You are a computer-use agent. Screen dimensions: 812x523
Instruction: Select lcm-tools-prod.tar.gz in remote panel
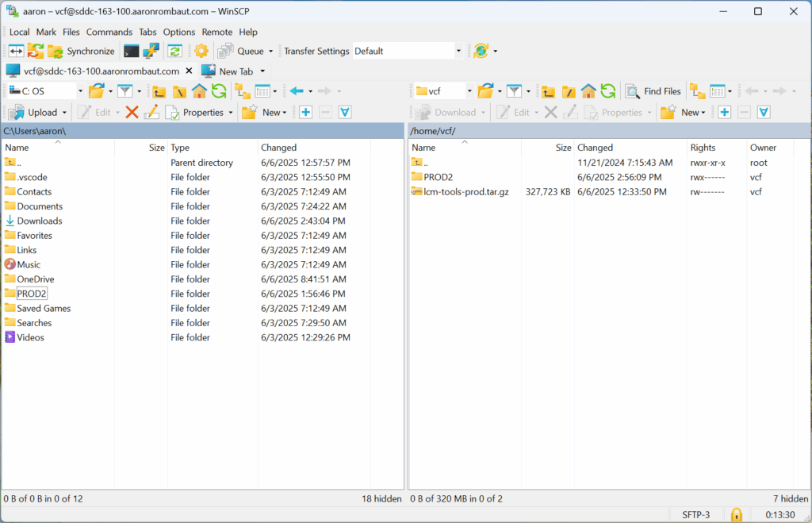pyautogui.click(x=466, y=192)
